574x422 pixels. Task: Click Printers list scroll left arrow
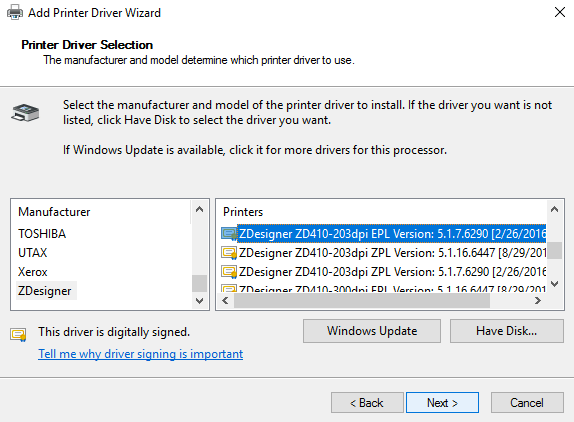click(225, 301)
